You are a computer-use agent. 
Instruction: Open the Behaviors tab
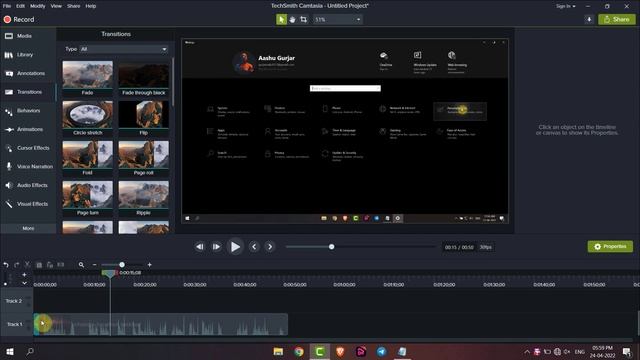pos(28,111)
